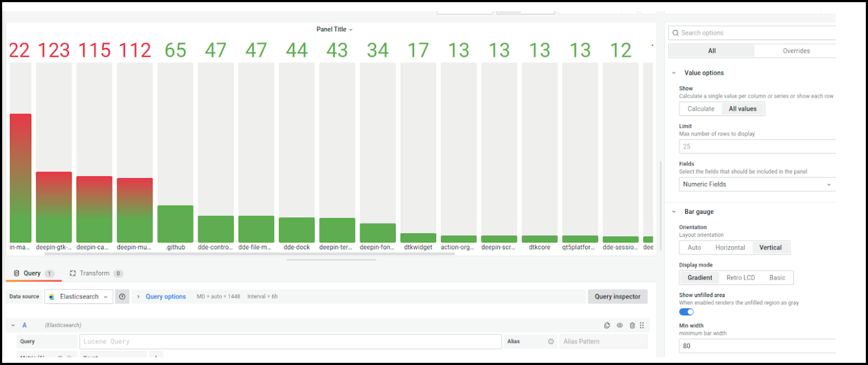Expand the Query options section
Image resolution: width=868 pixels, height=365 pixels.
point(165,297)
